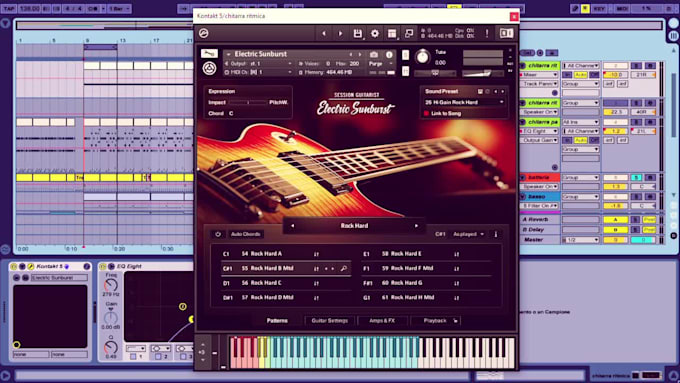Screen dimensions: 680x383
Task: Save the Sound Preset with disk icon
Action: tap(480, 92)
